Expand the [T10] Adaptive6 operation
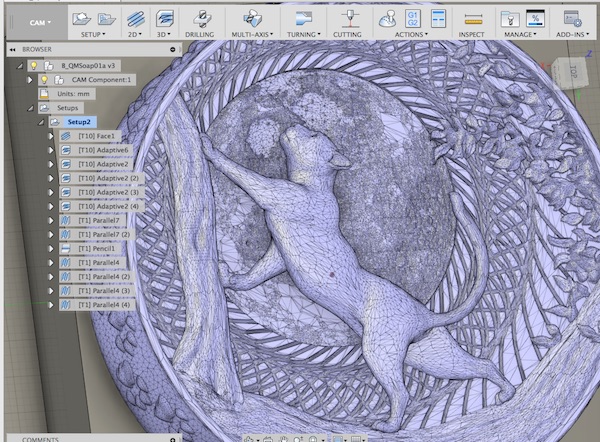Screen dimensions: 600x442 51,150
